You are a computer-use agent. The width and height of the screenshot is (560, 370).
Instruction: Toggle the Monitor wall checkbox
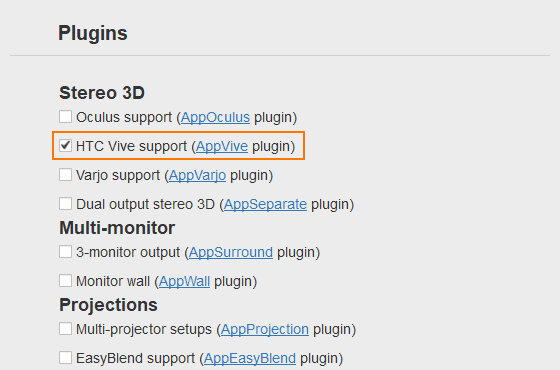pyautogui.click(x=65, y=280)
